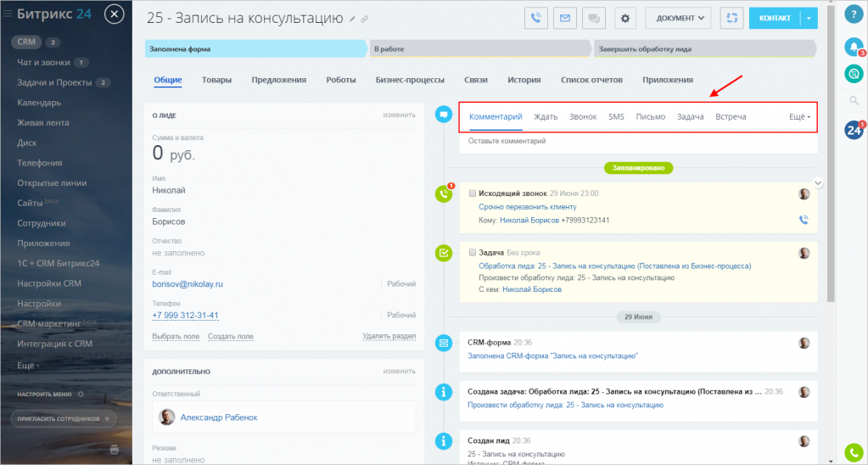
Task: Click Удалить раздел link
Action: 389,335
